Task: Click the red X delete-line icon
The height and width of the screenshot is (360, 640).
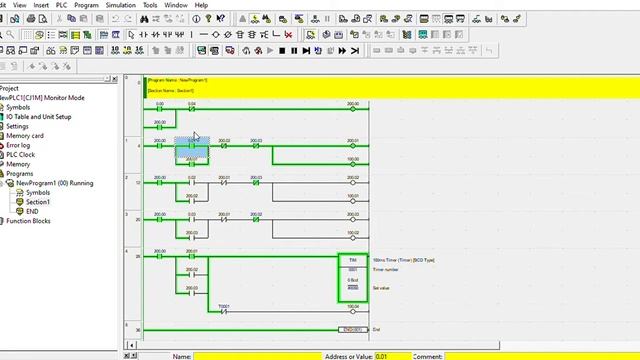Action: tap(289, 35)
